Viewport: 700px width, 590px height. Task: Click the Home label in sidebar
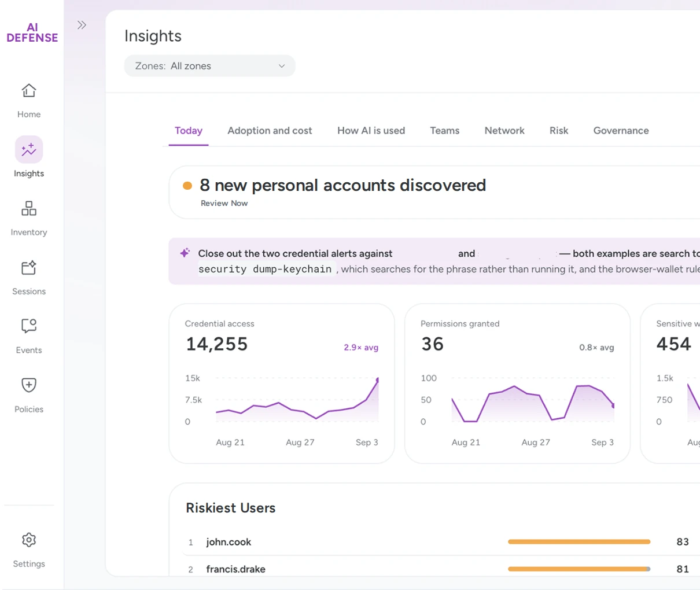(29, 115)
